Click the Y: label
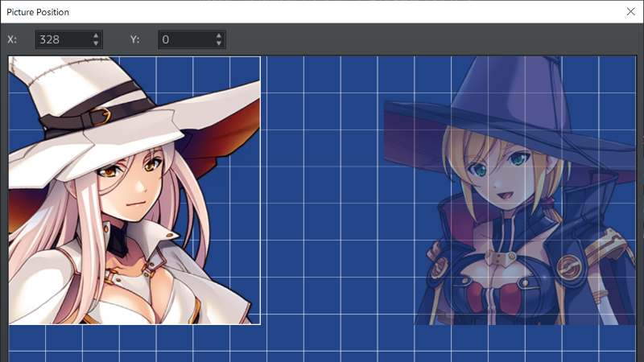644x362 pixels. (134, 39)
